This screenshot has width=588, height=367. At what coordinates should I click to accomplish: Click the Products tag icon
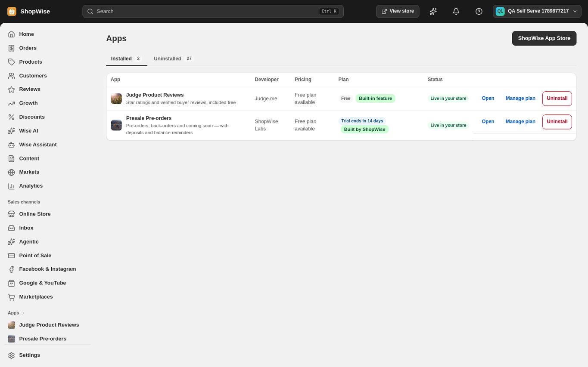point(12,62)
